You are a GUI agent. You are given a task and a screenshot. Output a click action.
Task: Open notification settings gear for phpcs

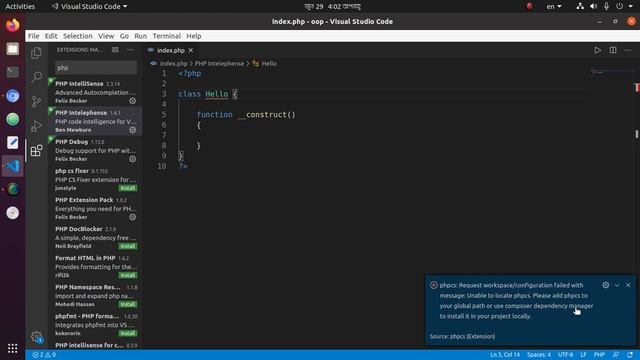[606, 285]
